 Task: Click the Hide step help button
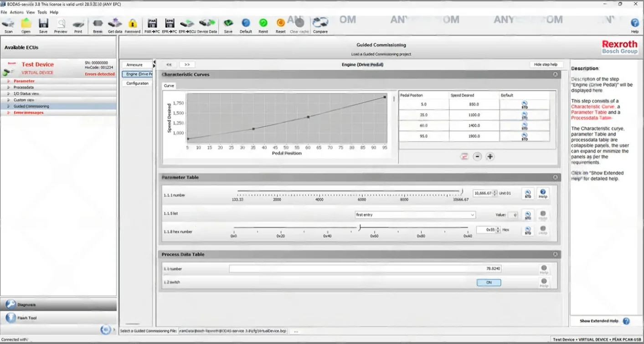point(546,65)
